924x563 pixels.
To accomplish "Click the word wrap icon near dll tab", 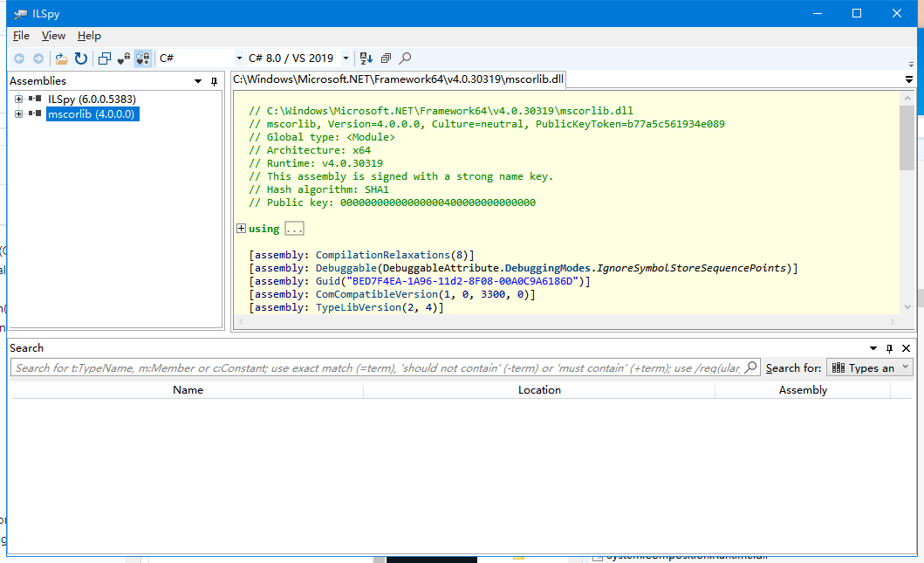I will (909, 79).
